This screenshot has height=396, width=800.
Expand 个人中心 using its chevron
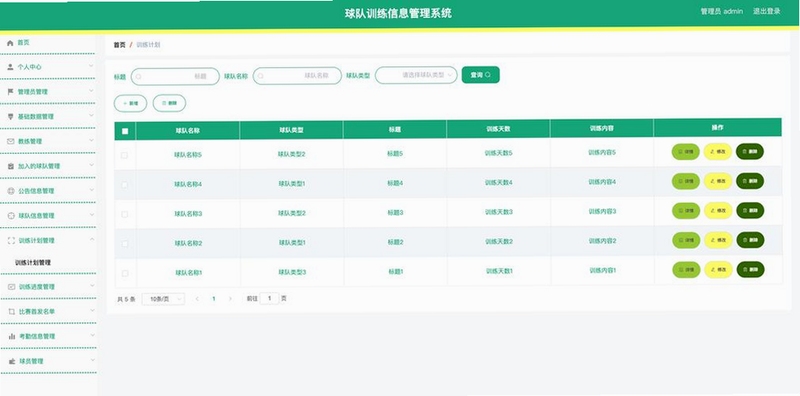coord(91,66)
